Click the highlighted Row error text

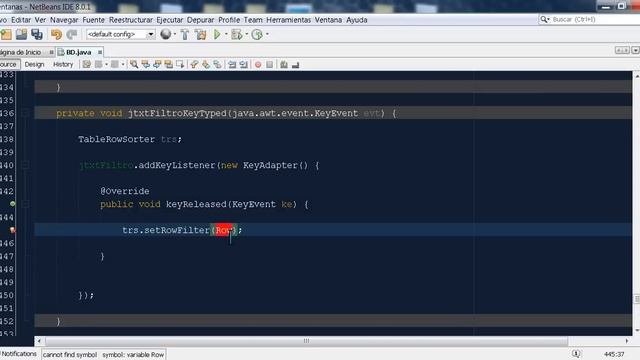(x=224, y=230)
